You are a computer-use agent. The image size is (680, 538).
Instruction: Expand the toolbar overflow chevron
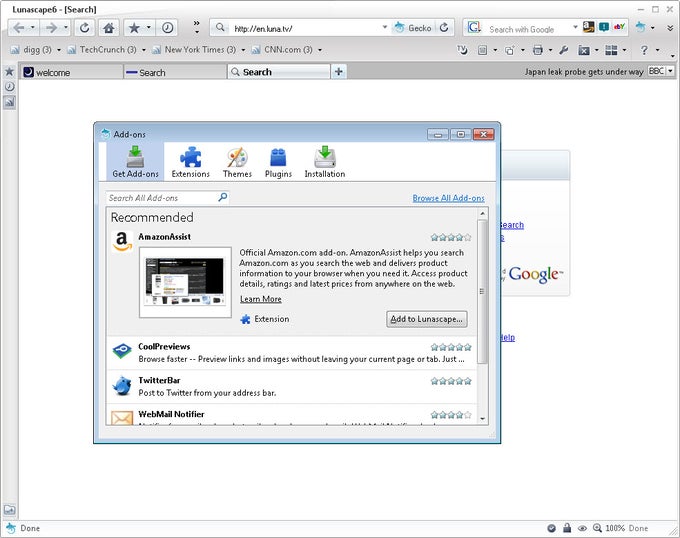pos(196,23)
